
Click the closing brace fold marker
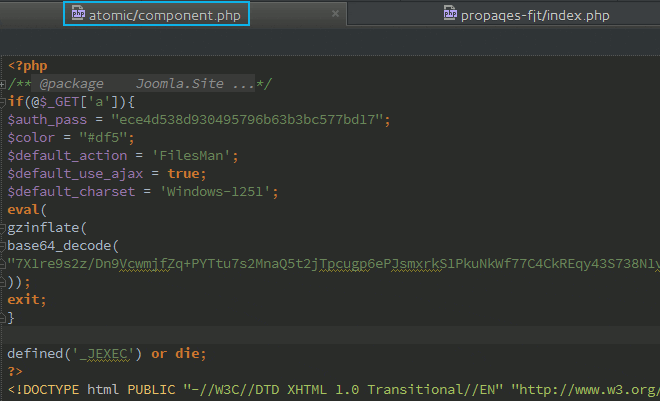pos(3,318)
